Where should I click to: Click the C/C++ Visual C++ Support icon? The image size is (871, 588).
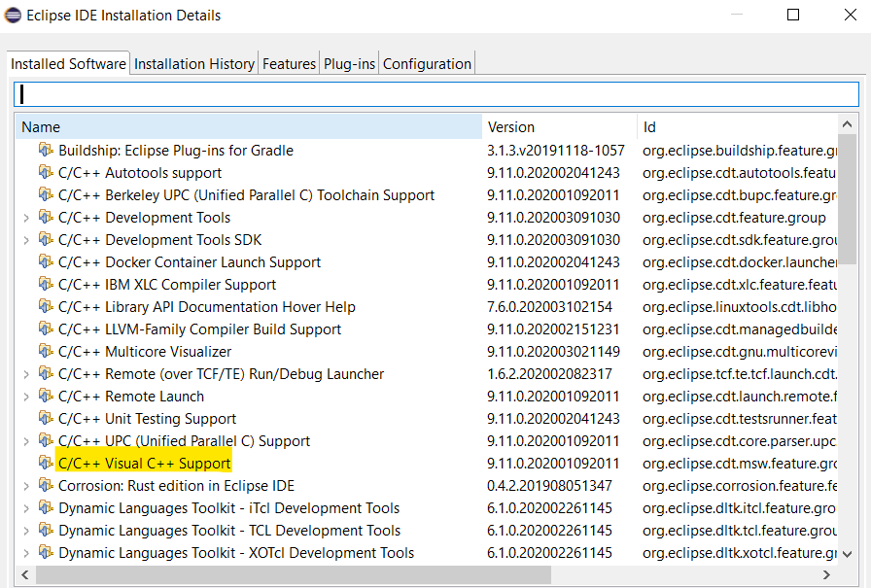click(x=46, y=463)
